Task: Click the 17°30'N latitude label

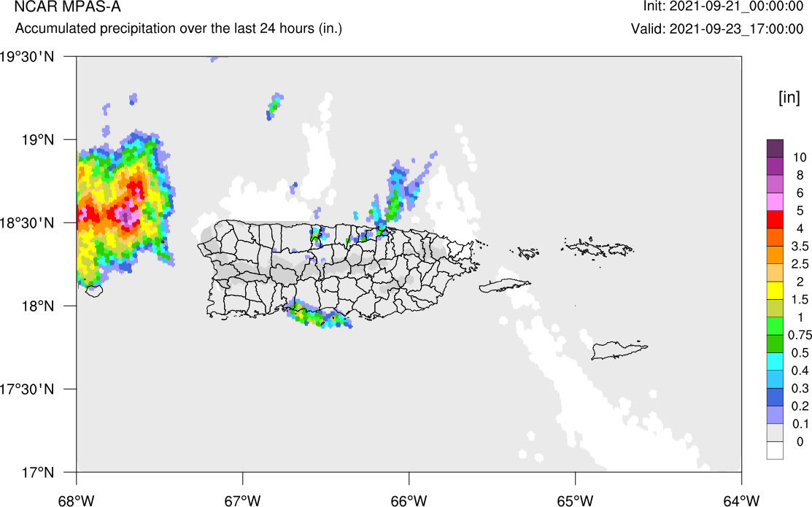Action: click(27, 389)
